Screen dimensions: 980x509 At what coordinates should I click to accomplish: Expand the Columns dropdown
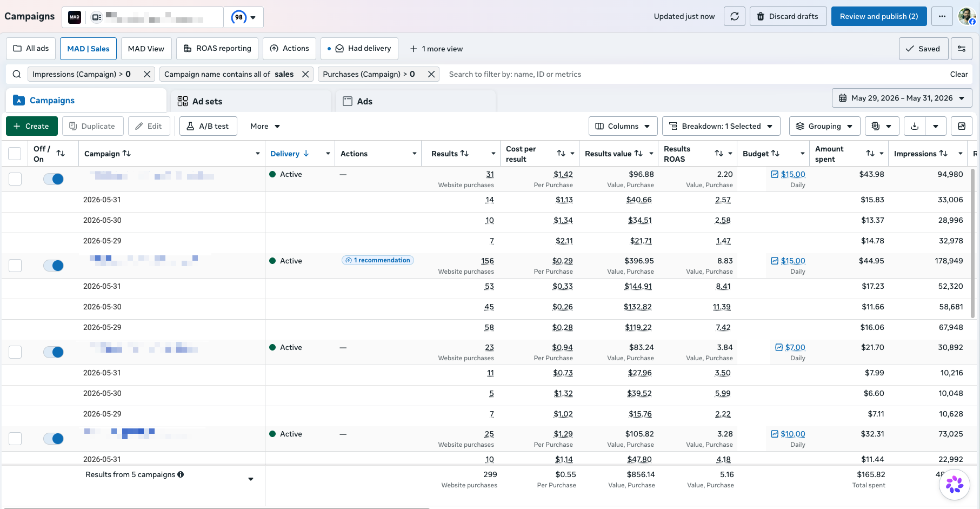click(623, 126)
